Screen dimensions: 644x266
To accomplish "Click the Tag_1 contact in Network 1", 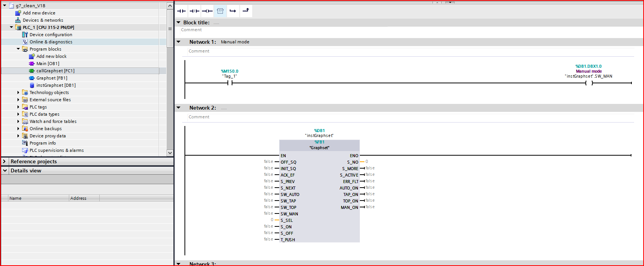I will pyautogui.click(x=230, y=83).
